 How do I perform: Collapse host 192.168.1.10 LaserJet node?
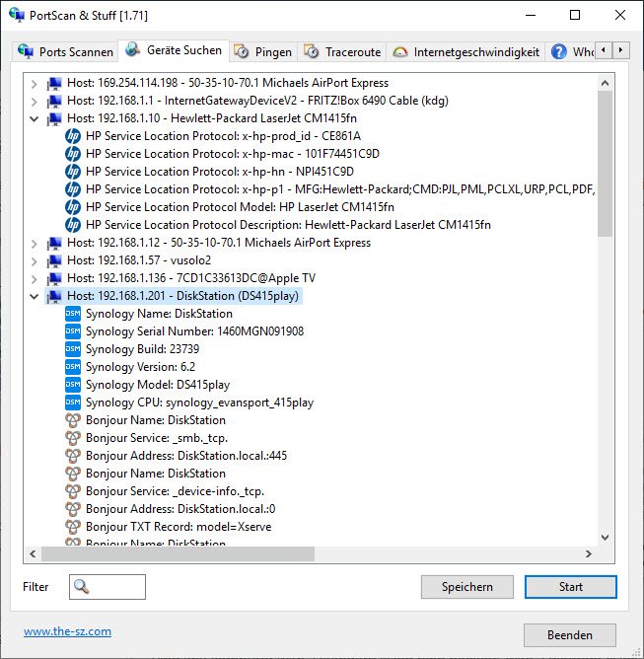pos(35,119)
